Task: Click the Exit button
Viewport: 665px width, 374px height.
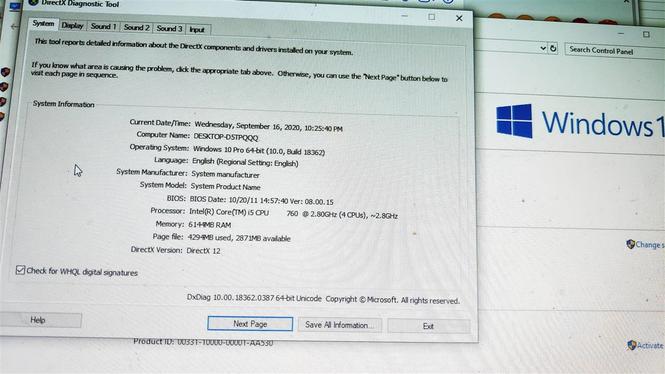Action: pyautogui.click(x=428, y=326)
